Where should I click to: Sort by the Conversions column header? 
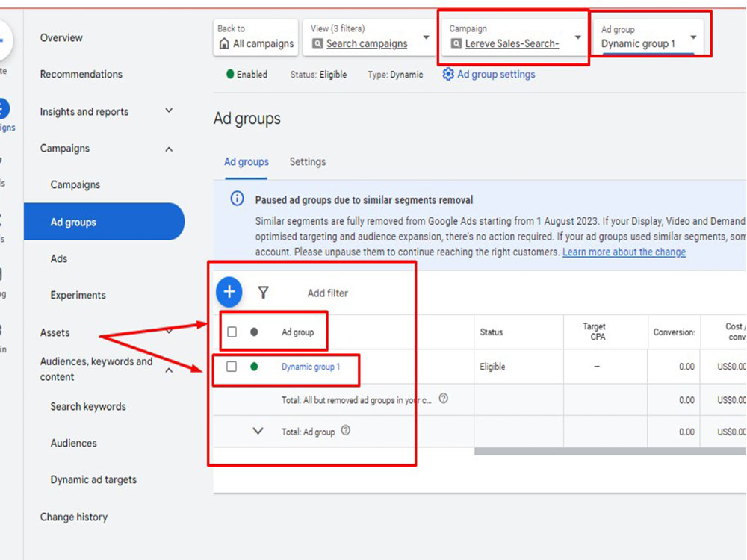point(674,332)
